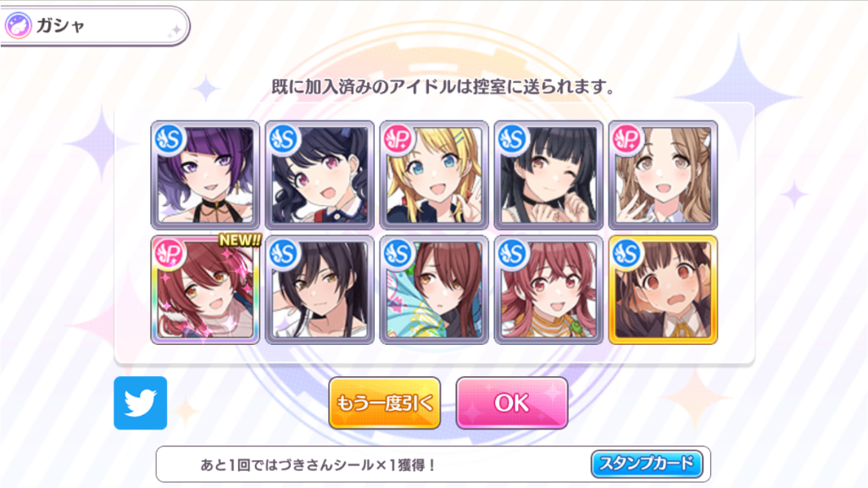Click the NEW!! label on red-haired card
The image size is (868, 488).
tap(240, 240)
